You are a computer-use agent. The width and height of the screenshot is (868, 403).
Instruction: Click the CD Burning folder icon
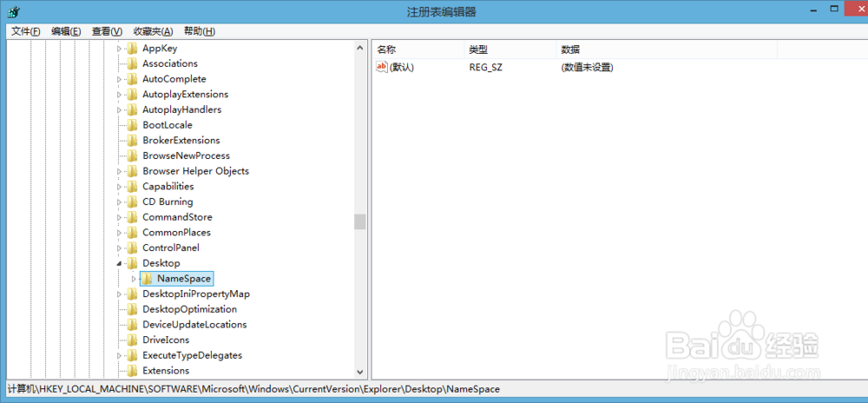132,202
